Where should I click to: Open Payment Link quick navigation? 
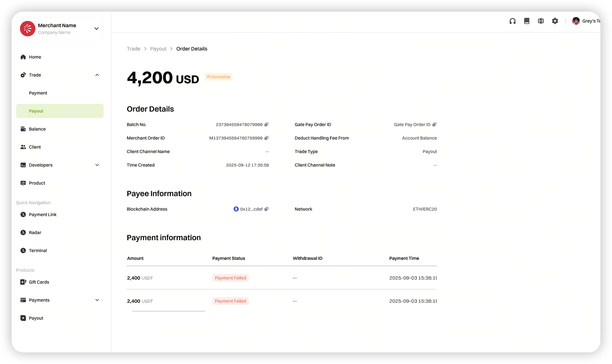(x=42, y=214)
